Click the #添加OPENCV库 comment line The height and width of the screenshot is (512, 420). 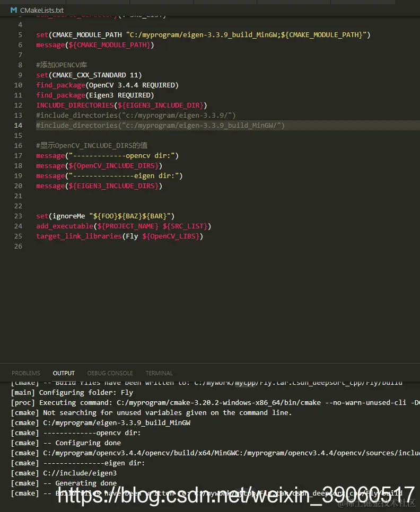pos(62,65)
